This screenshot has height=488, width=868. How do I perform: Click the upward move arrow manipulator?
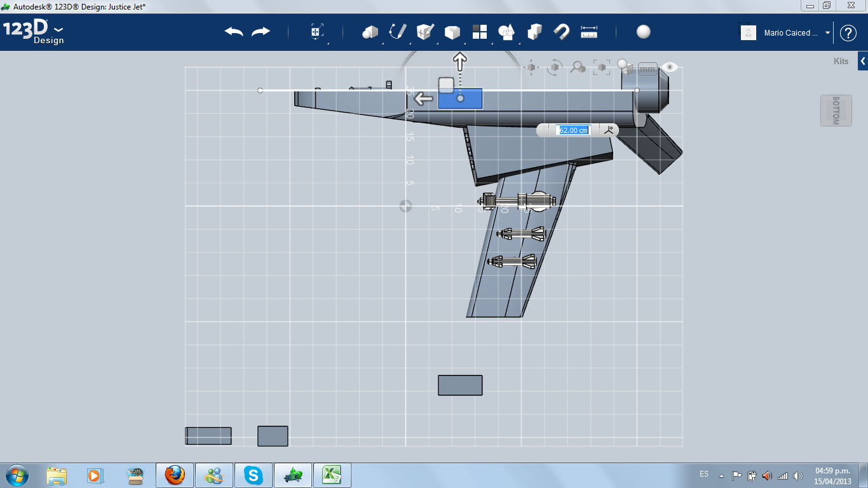click(x=459, y=62)
